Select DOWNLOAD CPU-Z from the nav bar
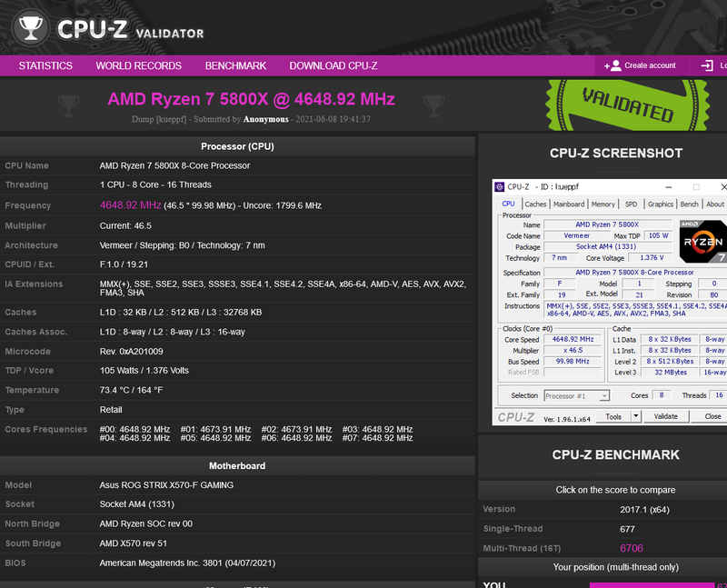The image size is (727, 588). 334,65
